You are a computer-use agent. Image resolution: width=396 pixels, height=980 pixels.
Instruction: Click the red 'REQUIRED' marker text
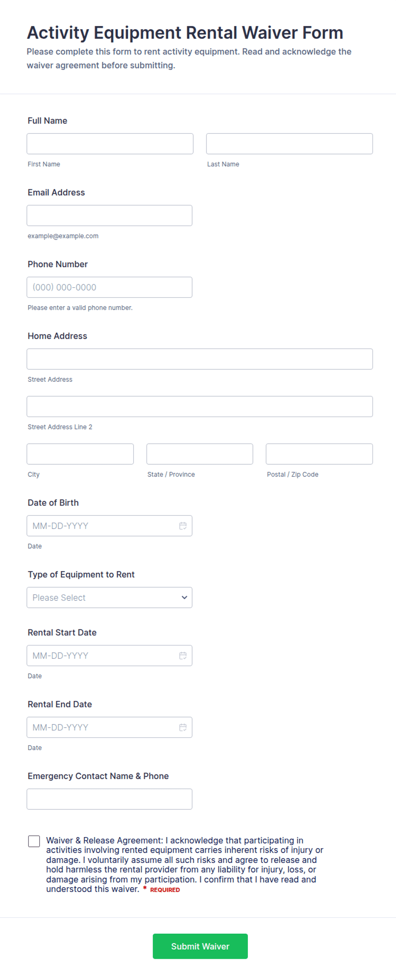[165, 890]
